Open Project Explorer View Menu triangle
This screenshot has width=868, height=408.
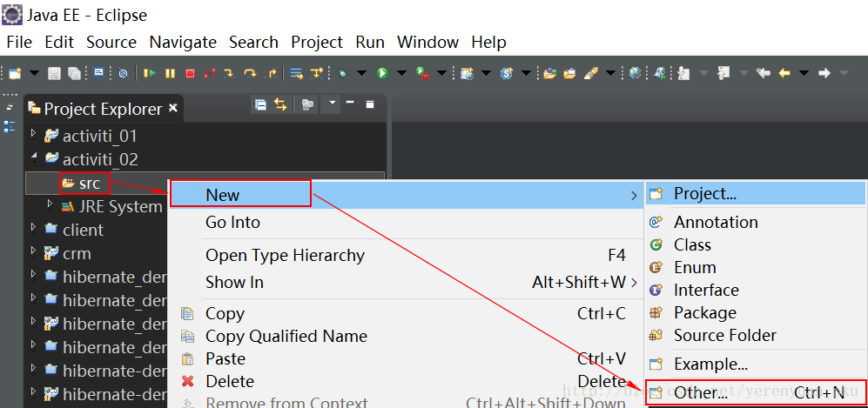point(333,104)
